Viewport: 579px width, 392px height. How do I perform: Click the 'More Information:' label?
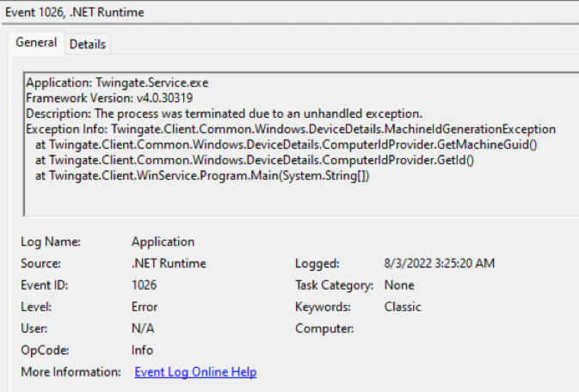click(71, 372)
